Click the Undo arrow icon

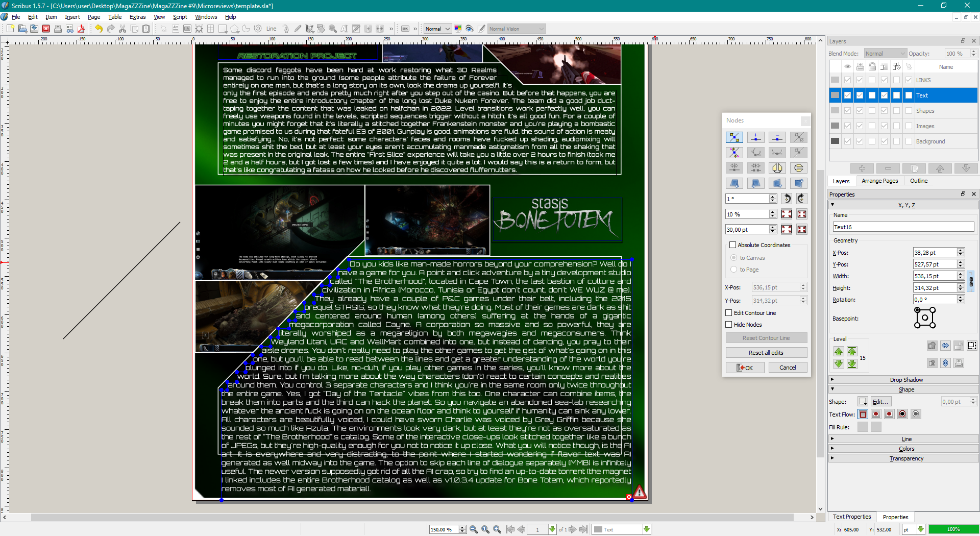tap(99, 29)
